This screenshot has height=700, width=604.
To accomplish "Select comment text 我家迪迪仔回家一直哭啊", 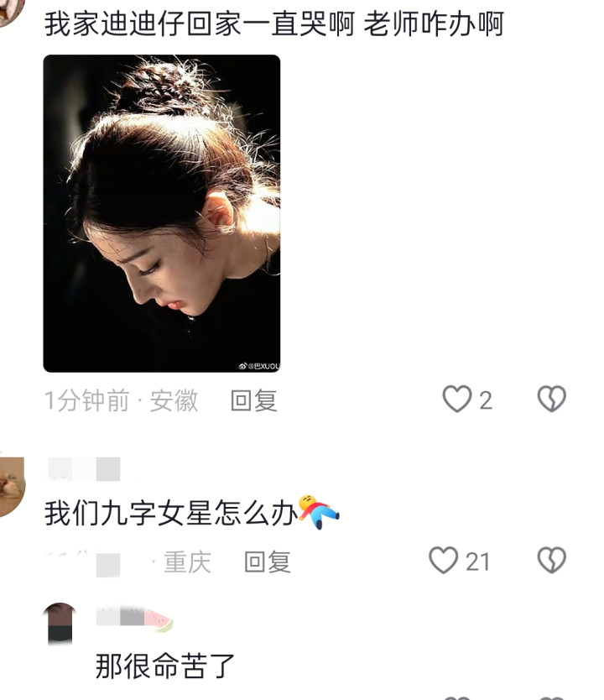I will pyautogui.click(x=200, y=24).
